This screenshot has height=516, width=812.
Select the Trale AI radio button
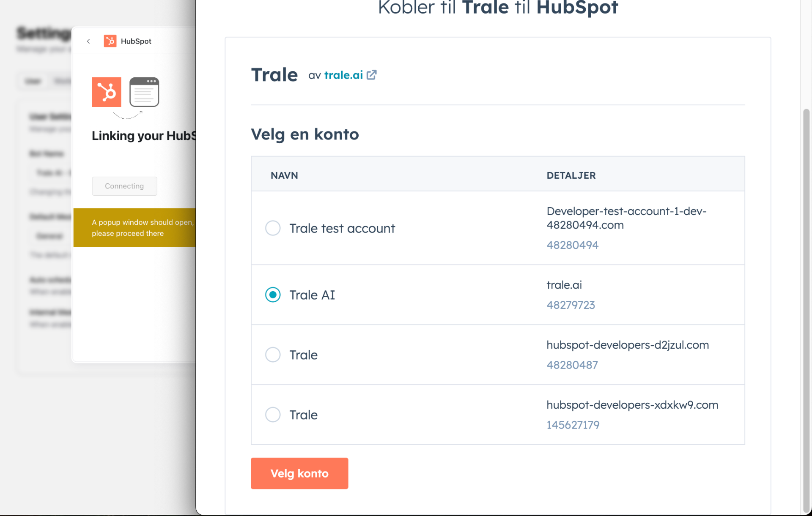point(273,295)
